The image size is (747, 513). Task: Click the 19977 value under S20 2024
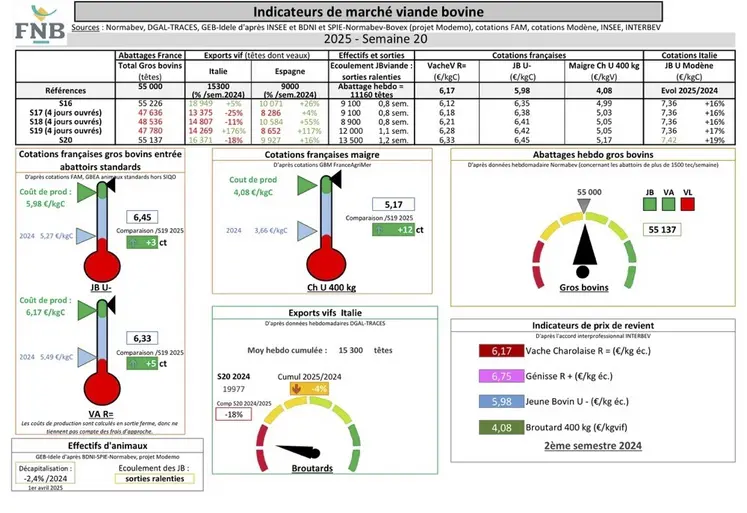pyautogui.click(x=233, y=389)
